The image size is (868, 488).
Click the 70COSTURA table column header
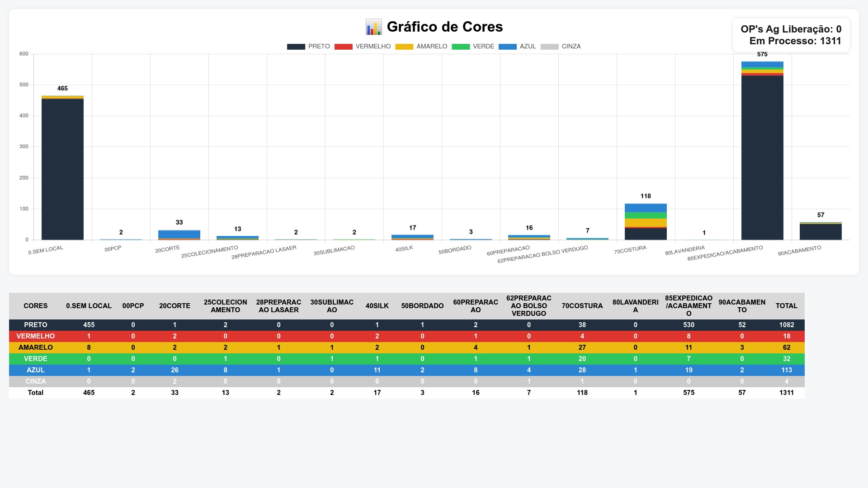click(x=582, y=306)
